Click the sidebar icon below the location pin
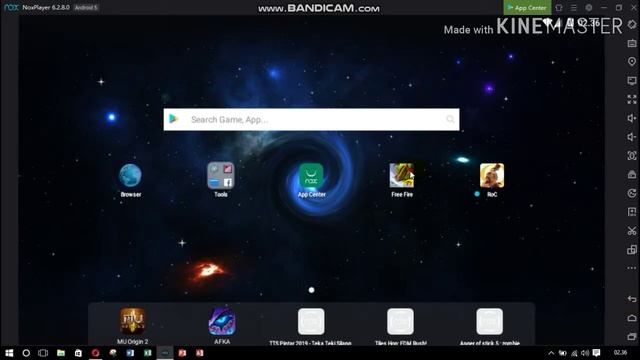Viewport: 640px width, 360px height. pyautogui.click(x=632, y=80)
